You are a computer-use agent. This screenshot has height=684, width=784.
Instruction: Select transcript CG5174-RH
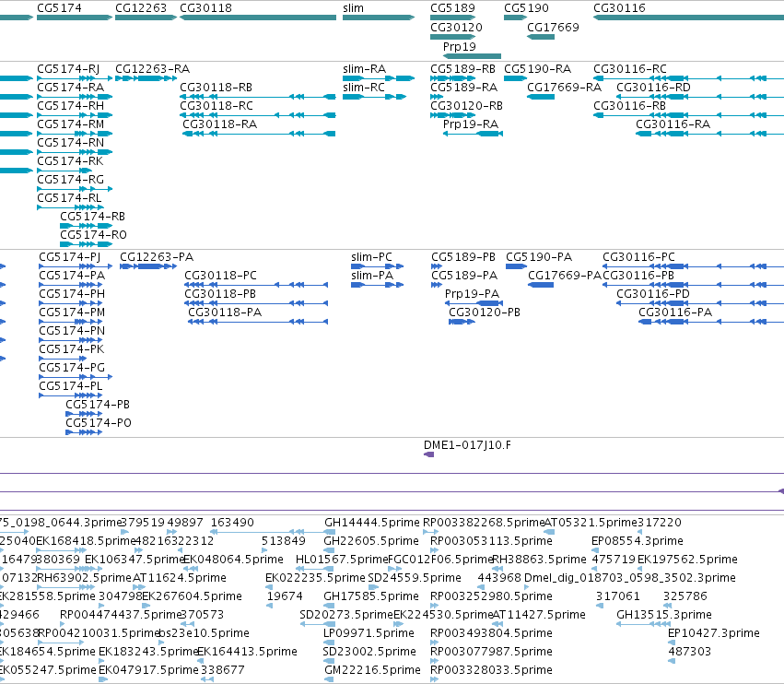71,106
